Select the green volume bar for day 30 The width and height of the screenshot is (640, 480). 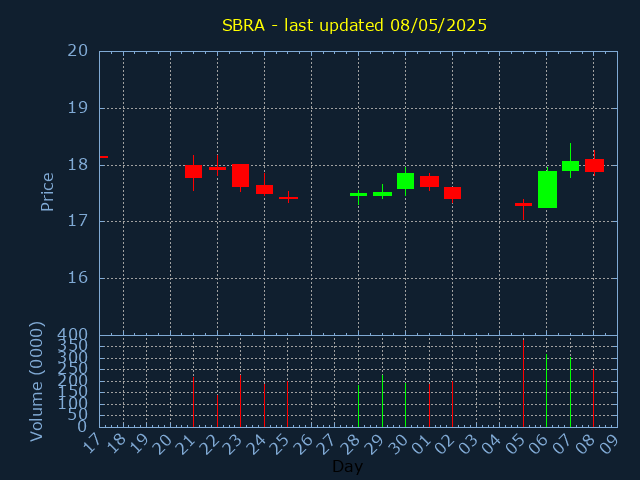[405, 404]
